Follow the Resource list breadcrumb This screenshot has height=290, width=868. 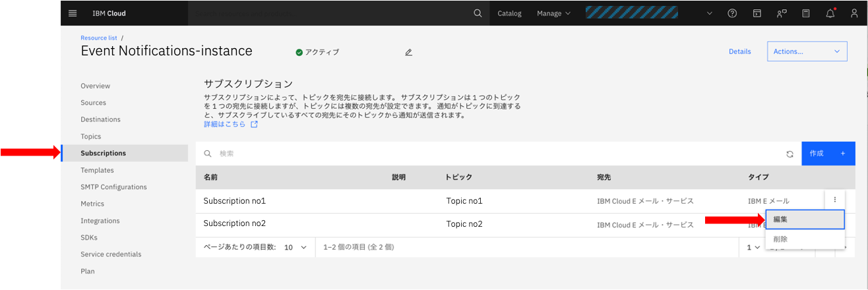tap(99, 38)
